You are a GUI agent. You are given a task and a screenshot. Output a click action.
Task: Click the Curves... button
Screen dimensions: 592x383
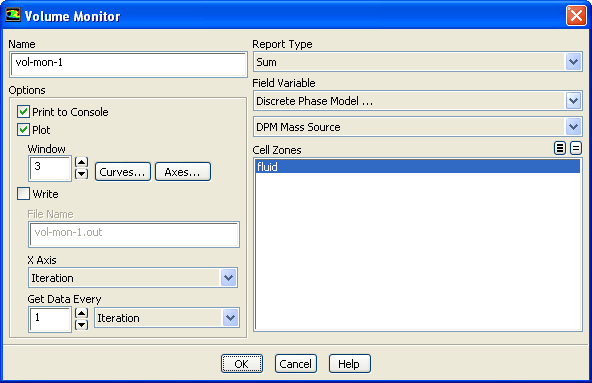[x=123, y=172]
